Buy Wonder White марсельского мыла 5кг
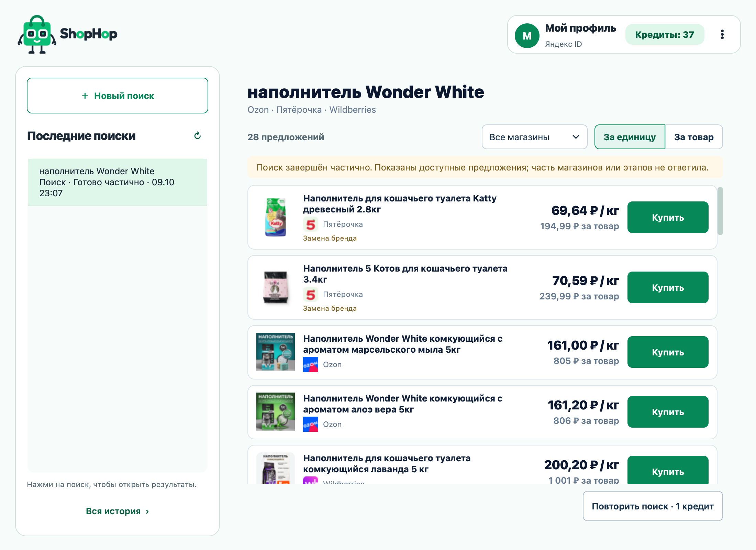This screenshot has height=550, width=756. click(x=668, y=352)
